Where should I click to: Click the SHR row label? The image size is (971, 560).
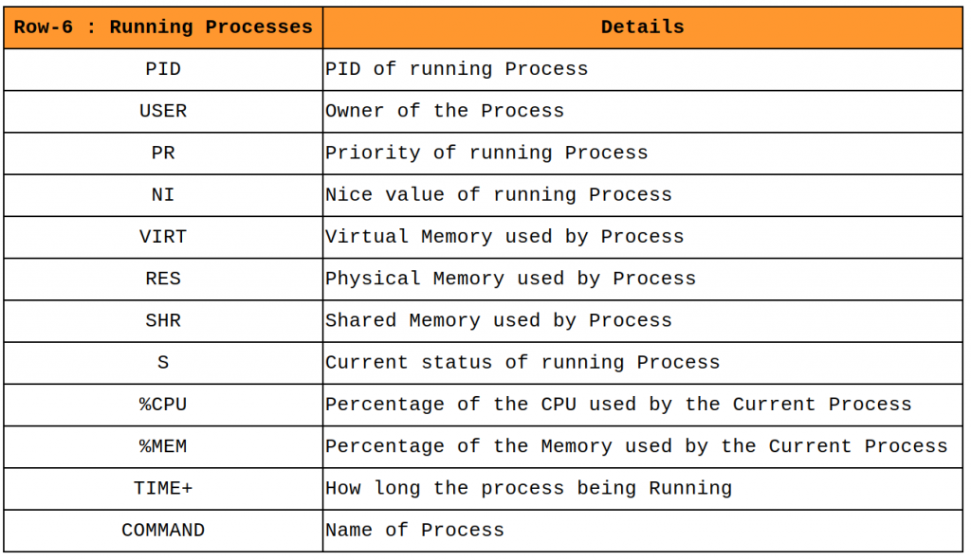(163, 320)
